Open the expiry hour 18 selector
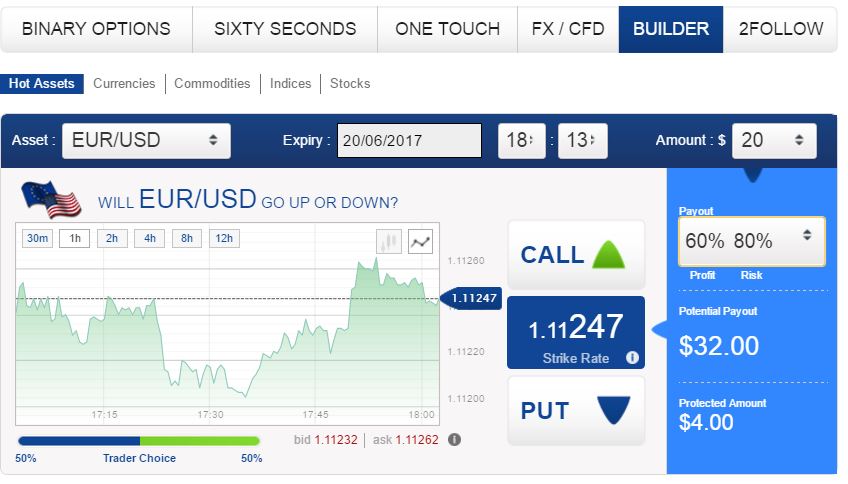The height and width of the screenshot is (484, 848). click(x=521, y=141)
